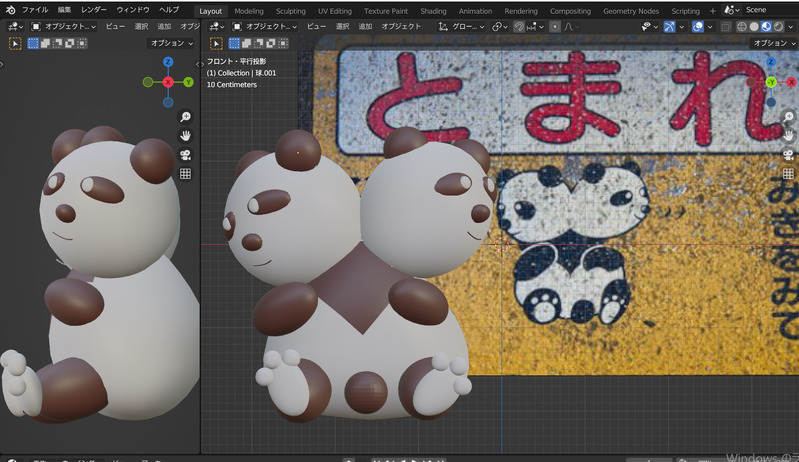Image resolution: width=799 pixels, height=462 pixels.
Task: Expand the オプション dropdown in left viewport
Action: pos(172,43)
